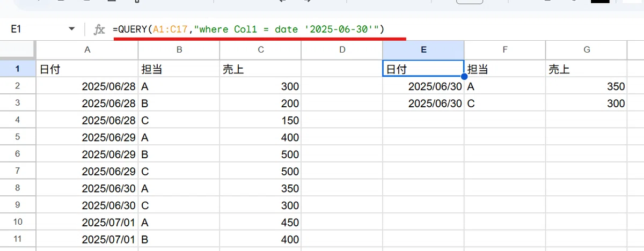644x251 pixels.
Task: Click cell F1 containing 担当
Action: click(505, 68)
